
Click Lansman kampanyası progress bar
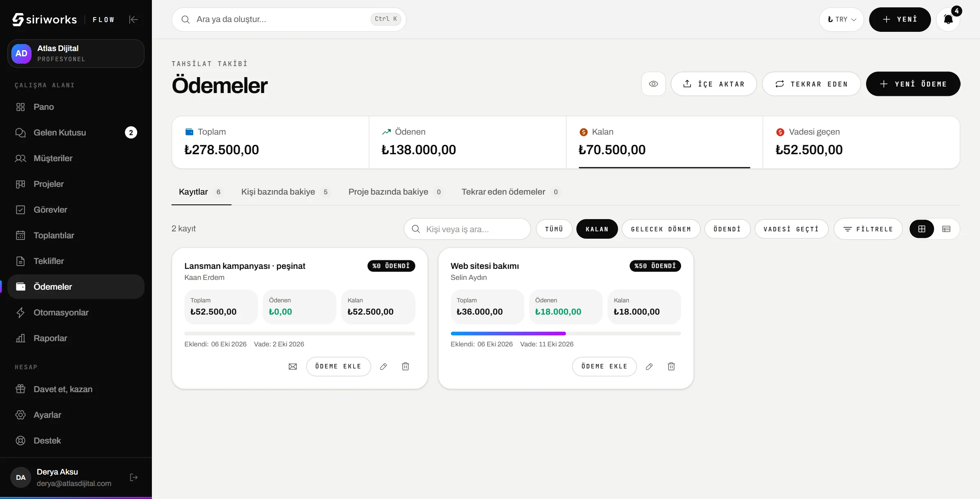tap(299, 333)
